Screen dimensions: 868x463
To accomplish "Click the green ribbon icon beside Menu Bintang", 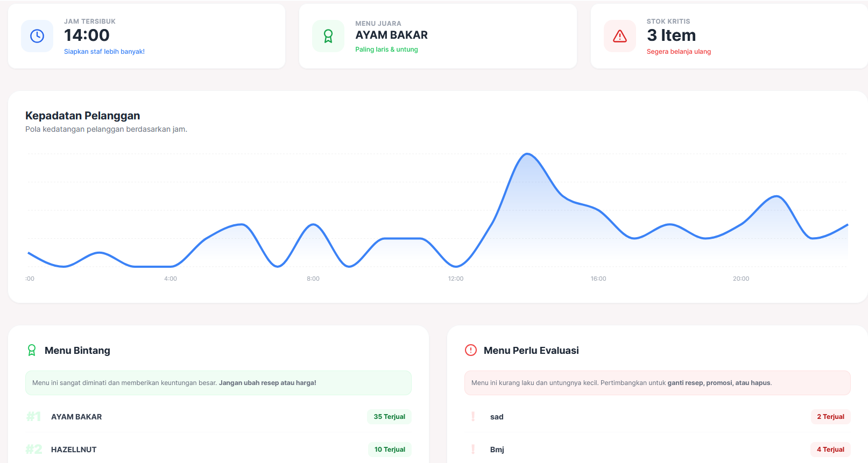I will pyautogui.click(x=32, y=351).
